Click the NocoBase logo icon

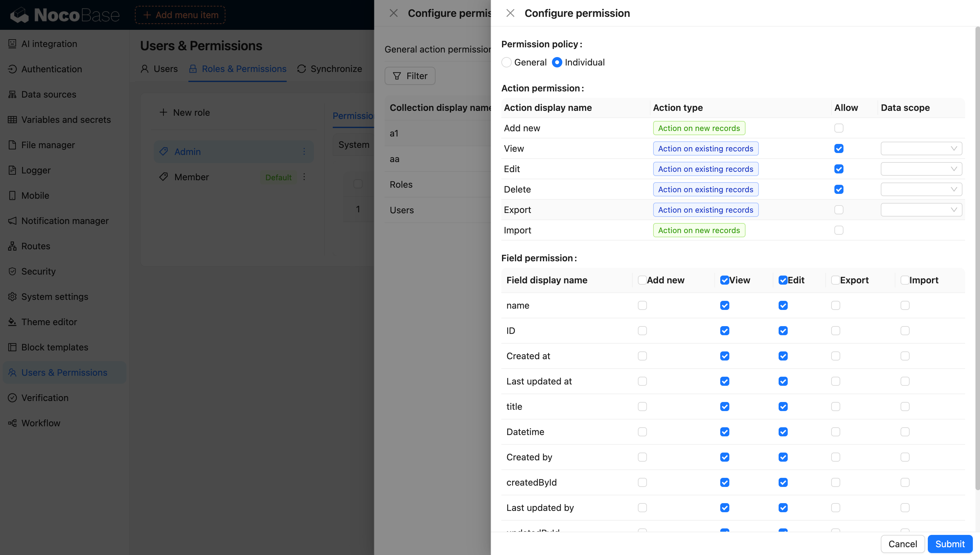19,15
